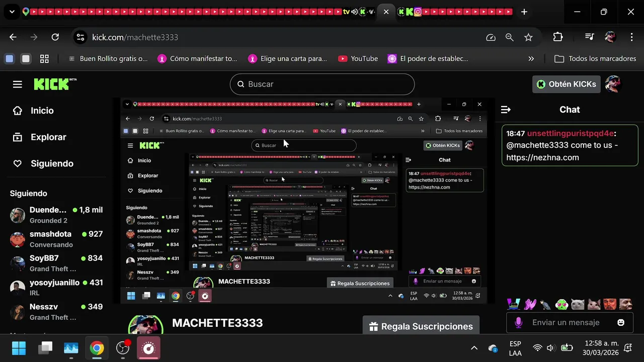Open the Kick hamburger sidebar menu

[x=18, y=84]
